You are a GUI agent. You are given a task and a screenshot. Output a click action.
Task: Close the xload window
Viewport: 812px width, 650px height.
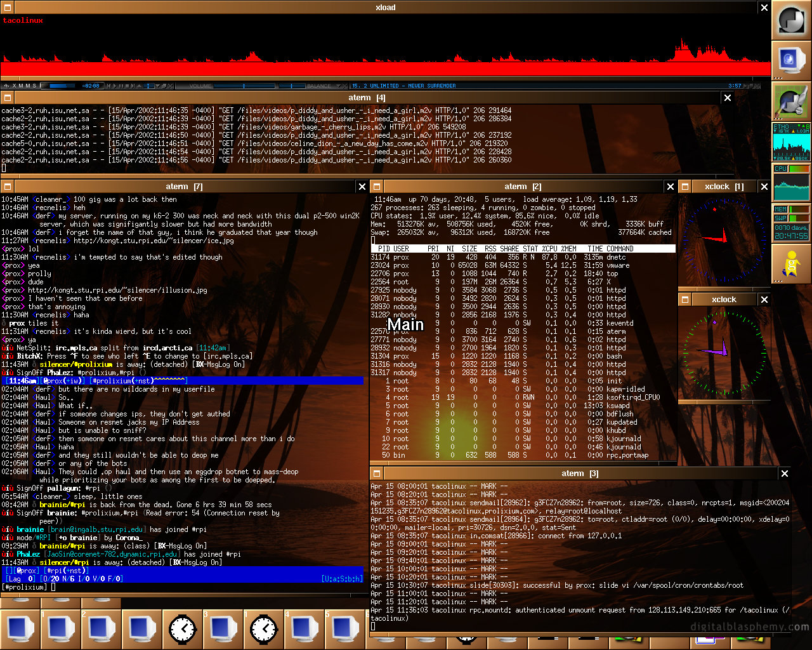click(764, 8)
